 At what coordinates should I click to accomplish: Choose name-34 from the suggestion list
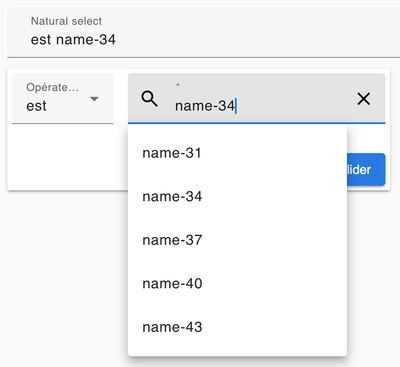click(237, 197)
